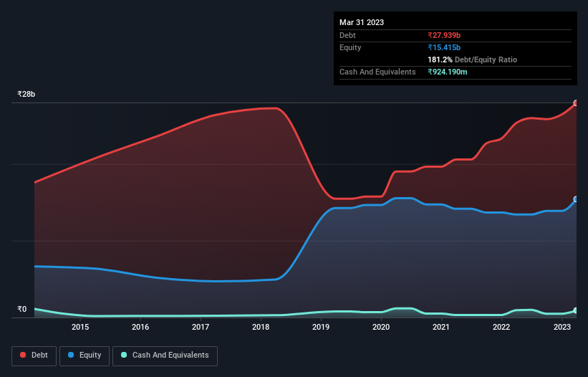Click the ₹924.190m cash value
This screenshot has height=377, width=588.
tap(448, 72)
